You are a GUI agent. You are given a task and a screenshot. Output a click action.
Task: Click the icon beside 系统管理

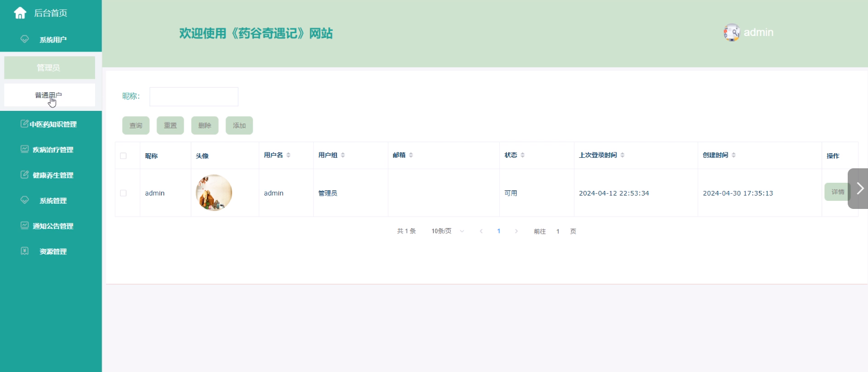pos(24,200)
